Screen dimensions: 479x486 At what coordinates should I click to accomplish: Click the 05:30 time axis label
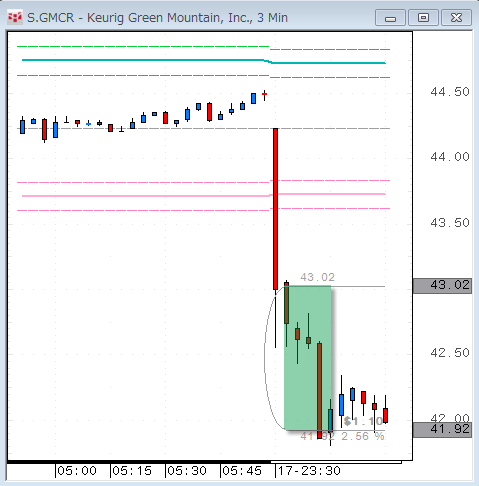pyautogui.click(x=187, y=471)
